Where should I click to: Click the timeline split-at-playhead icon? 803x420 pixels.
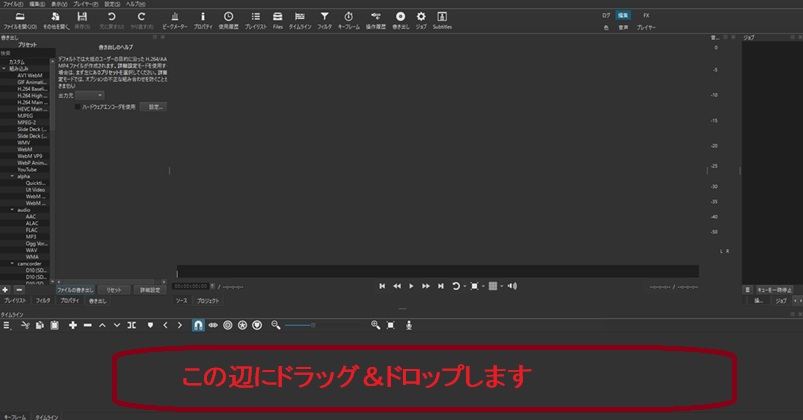pyautogui.click(x=133, y=325)
